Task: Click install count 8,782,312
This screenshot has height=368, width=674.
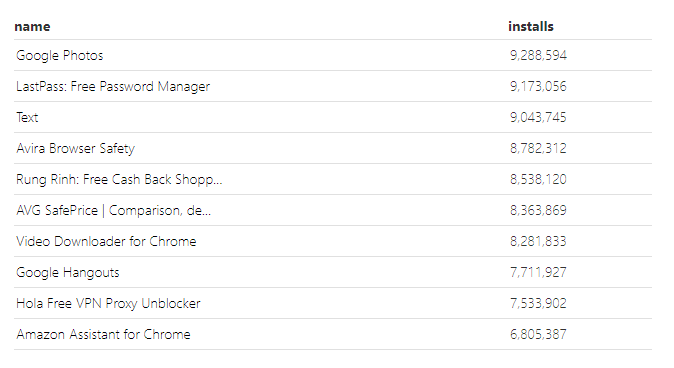Action: pyautogui.click(x=538, y=148)
